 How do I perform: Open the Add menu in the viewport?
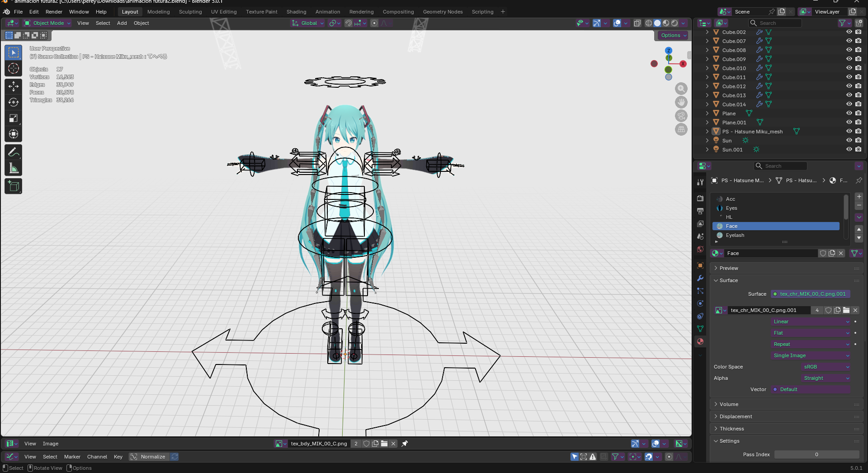click(x=122, y=23)
